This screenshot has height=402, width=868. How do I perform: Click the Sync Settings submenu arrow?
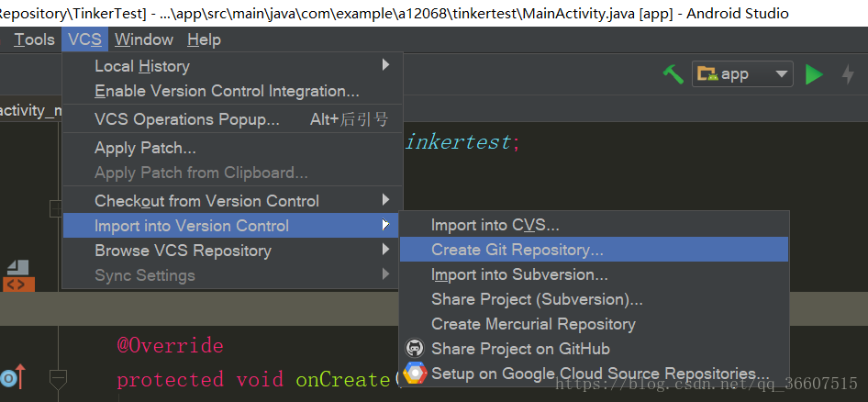tap(386, 274)
